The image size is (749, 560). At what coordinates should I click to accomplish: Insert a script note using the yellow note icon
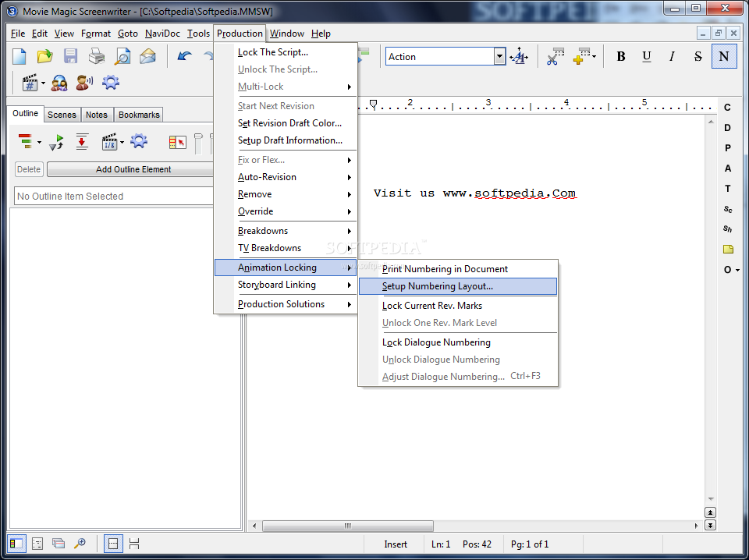[728, 249]
